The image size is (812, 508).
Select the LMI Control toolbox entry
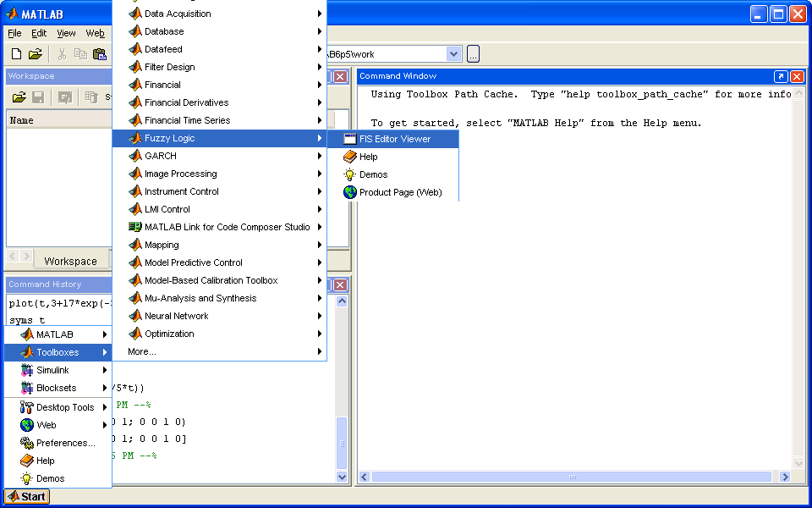click(x=220, y=209)
